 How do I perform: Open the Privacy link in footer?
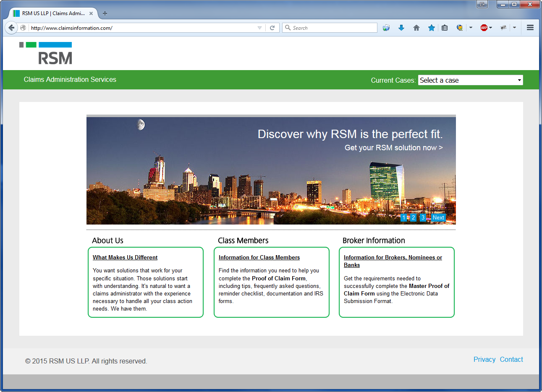click(x=484, y=359)
